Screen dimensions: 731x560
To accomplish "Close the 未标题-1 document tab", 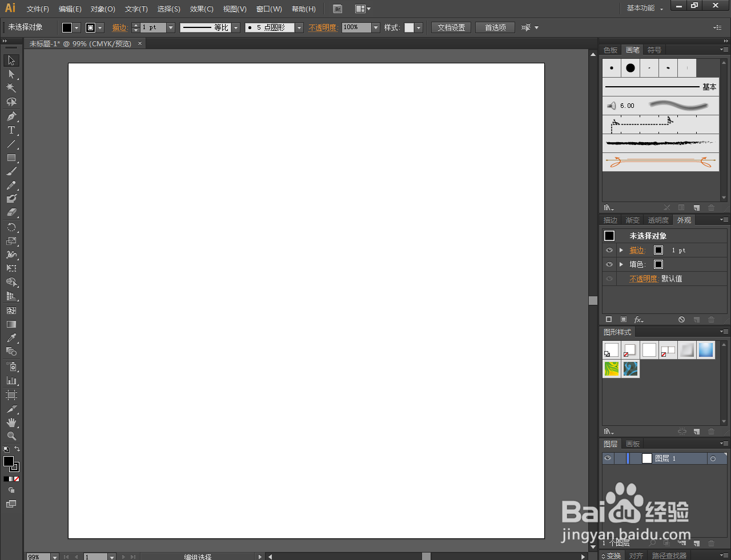I will (140, 43).
